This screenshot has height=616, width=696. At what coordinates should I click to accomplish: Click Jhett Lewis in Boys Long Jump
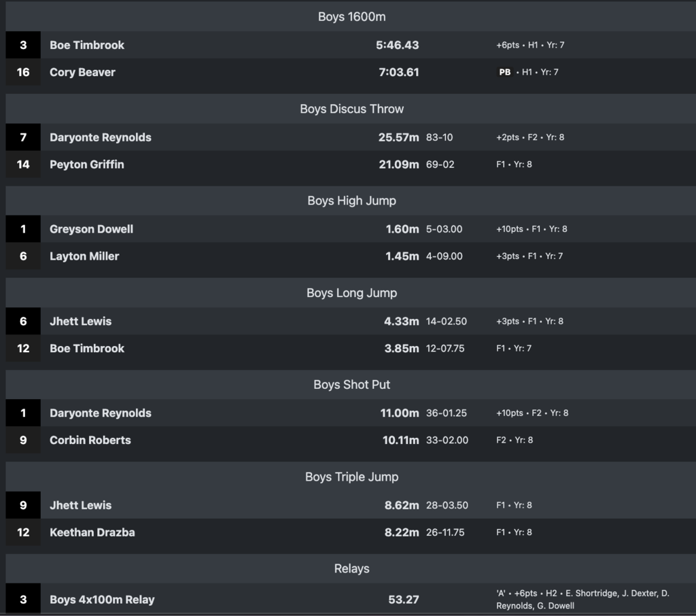(x=80, y=321)
